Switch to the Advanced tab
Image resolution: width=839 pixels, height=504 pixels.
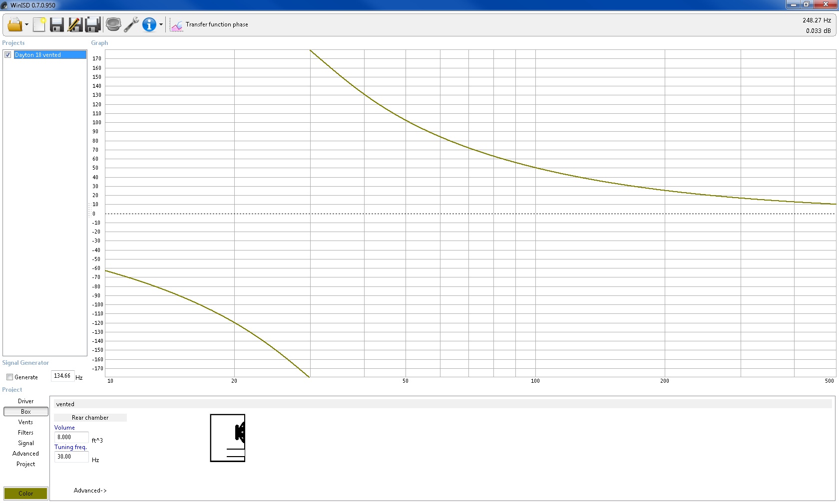point(26,454)
